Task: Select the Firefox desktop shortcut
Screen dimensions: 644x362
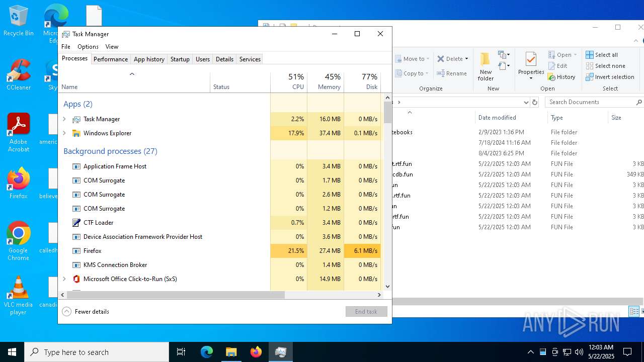Action: pyautogui.click(x=19, y=184)
